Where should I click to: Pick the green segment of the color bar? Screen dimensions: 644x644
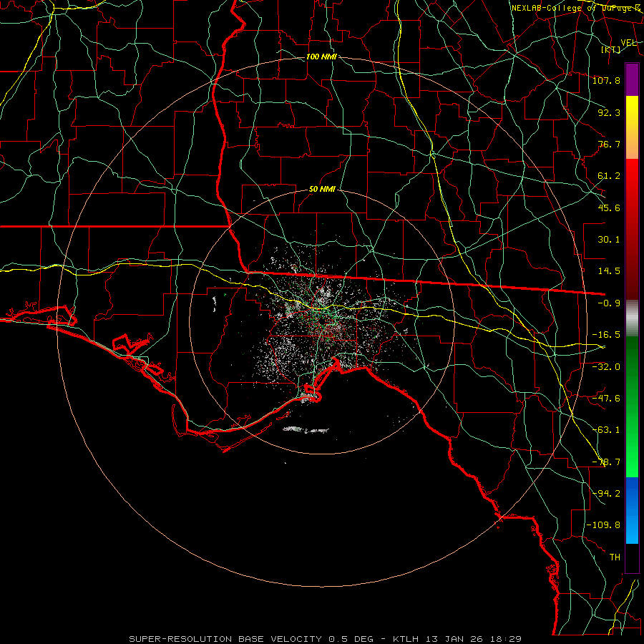632,406
